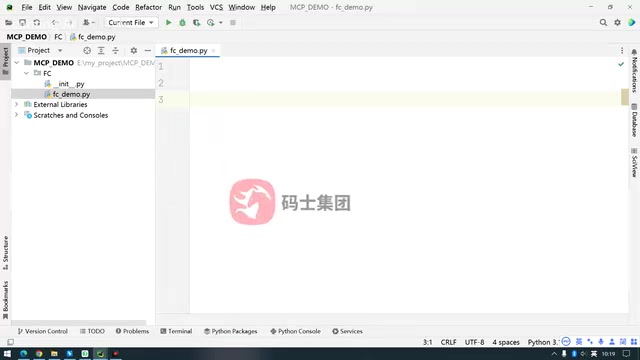Click the Python interpreter status entry
The image size is (640, 360).
coord(543,342)
